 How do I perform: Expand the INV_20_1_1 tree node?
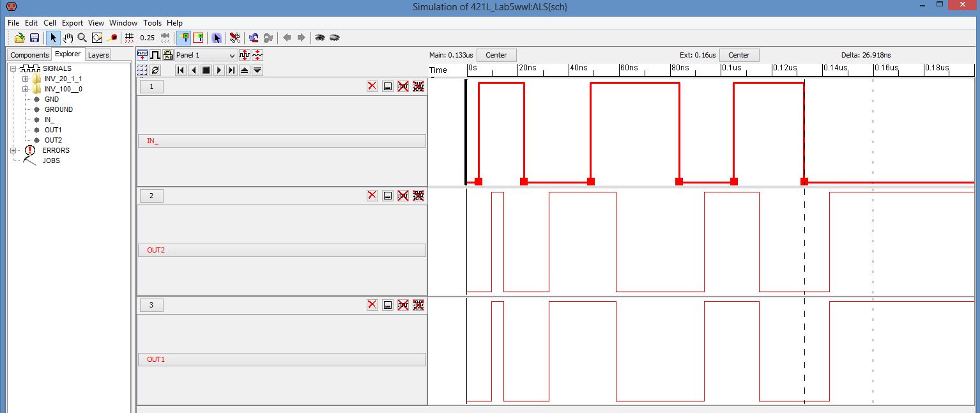tap(25, 79)
